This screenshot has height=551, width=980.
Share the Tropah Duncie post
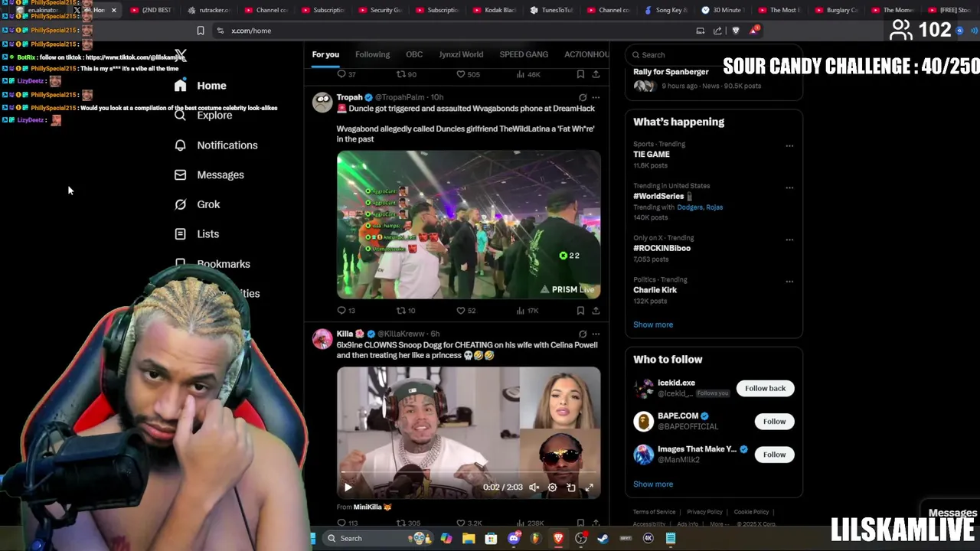click(596, 310)
